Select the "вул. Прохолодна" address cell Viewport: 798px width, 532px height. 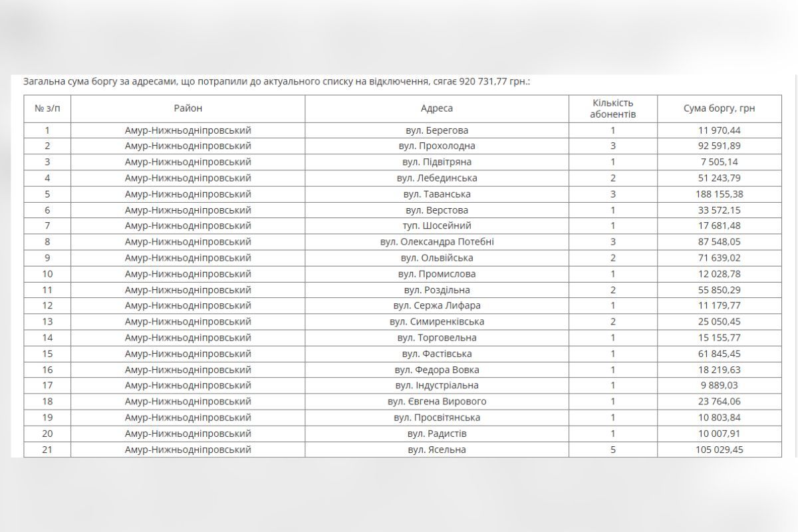pyautogui.click(x=436, y=146)
